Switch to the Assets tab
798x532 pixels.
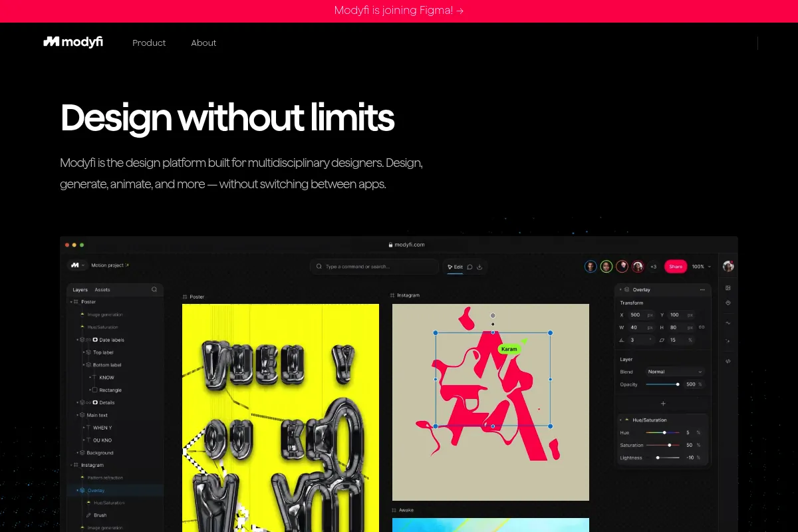102,290
